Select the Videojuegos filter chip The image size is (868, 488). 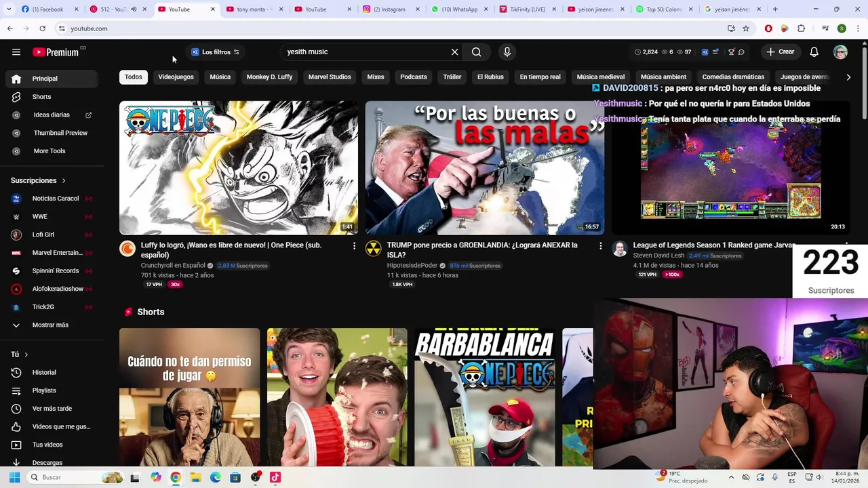176,77
